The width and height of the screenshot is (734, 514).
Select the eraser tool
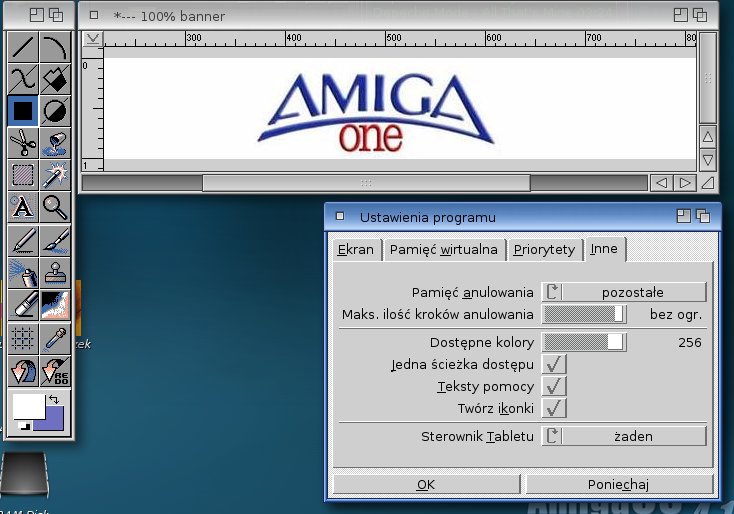pos(22,305)
